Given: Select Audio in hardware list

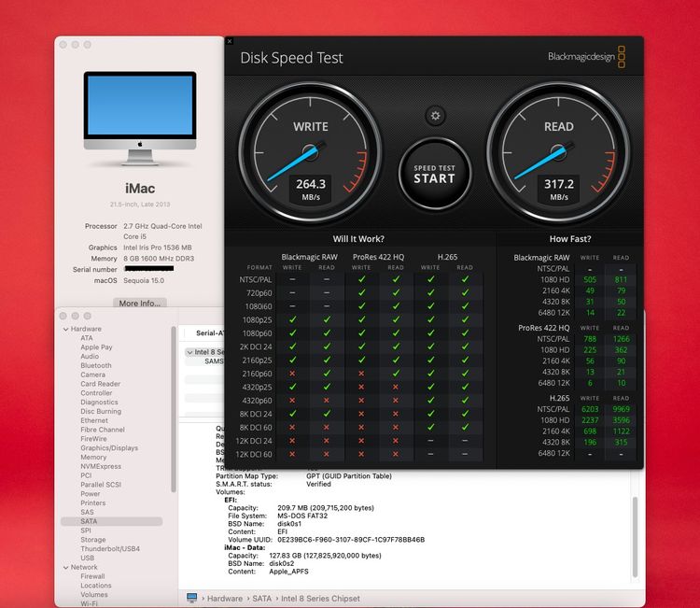Looking at the screenshot, I should [x=90, y=356].
